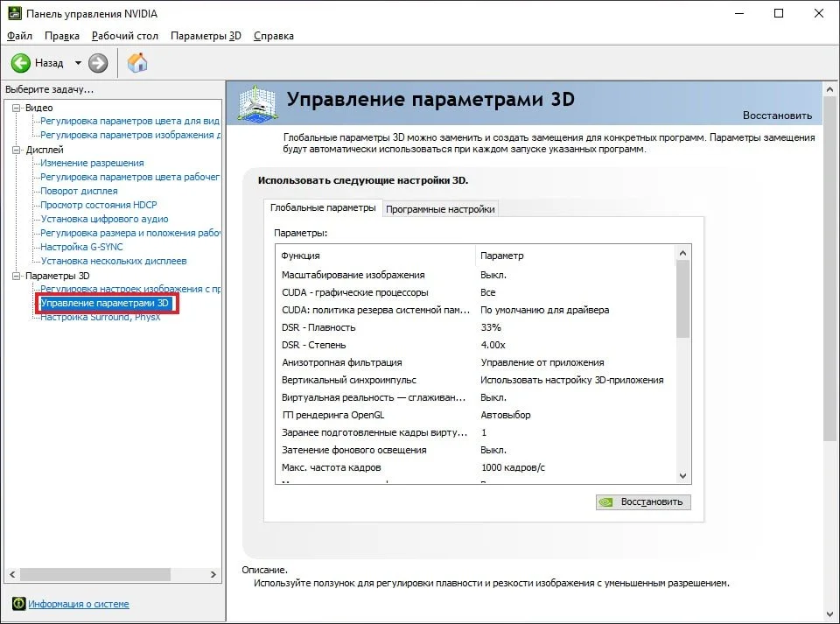Open Регулировка параметров изображения under Видео
The image size is (840, 624).
[130, 135]
